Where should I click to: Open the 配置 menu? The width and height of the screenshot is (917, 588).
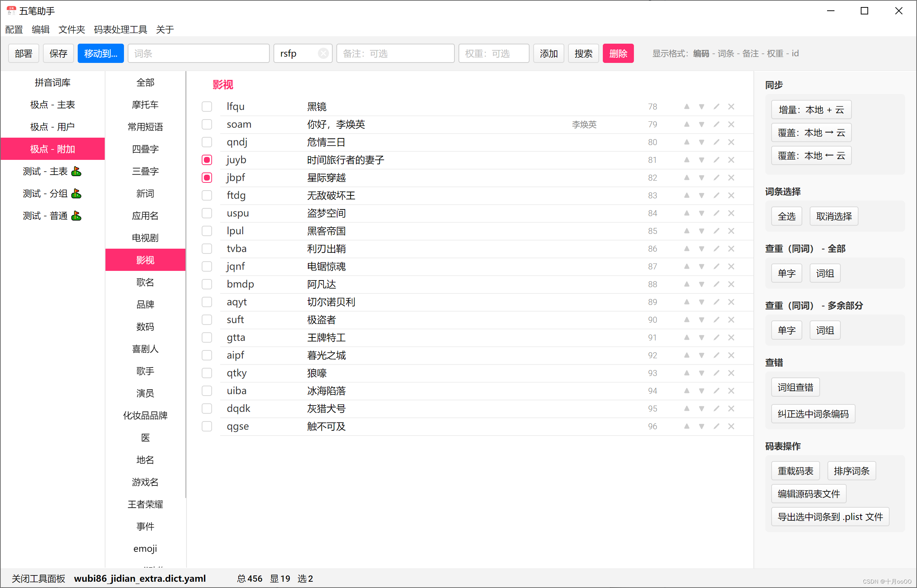coord(14,29)
